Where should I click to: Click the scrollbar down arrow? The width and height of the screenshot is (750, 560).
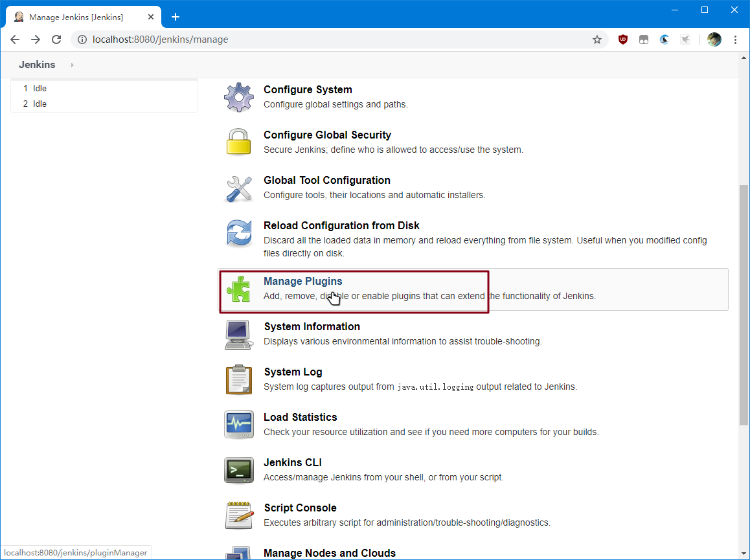point(744,554)
